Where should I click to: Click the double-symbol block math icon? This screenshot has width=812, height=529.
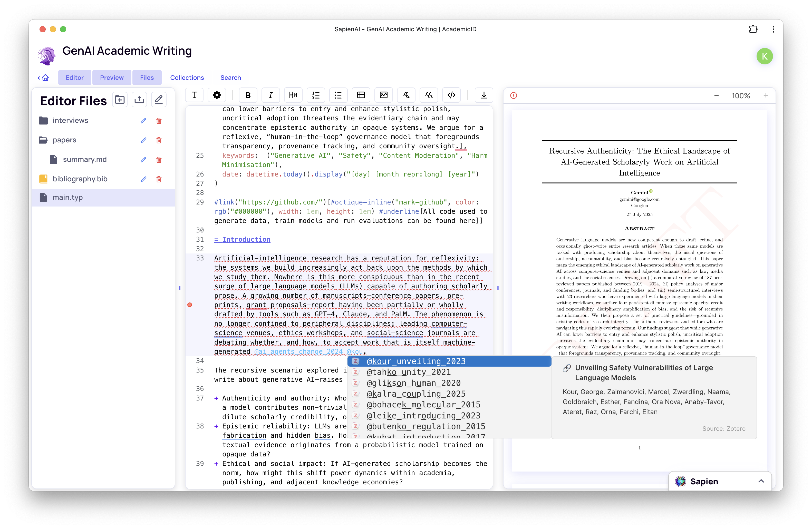coord(429,95)
